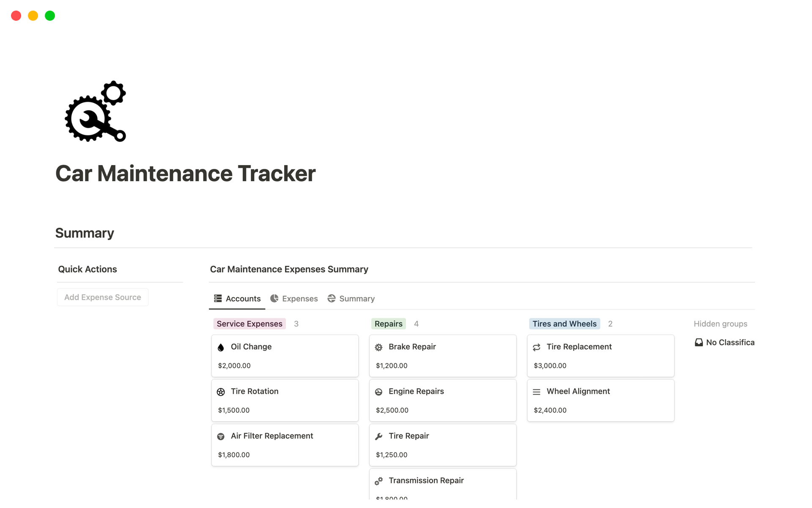Switch to the Expenses tab
The width and height of the screenshot is (812, 508).
click(300, 298)
